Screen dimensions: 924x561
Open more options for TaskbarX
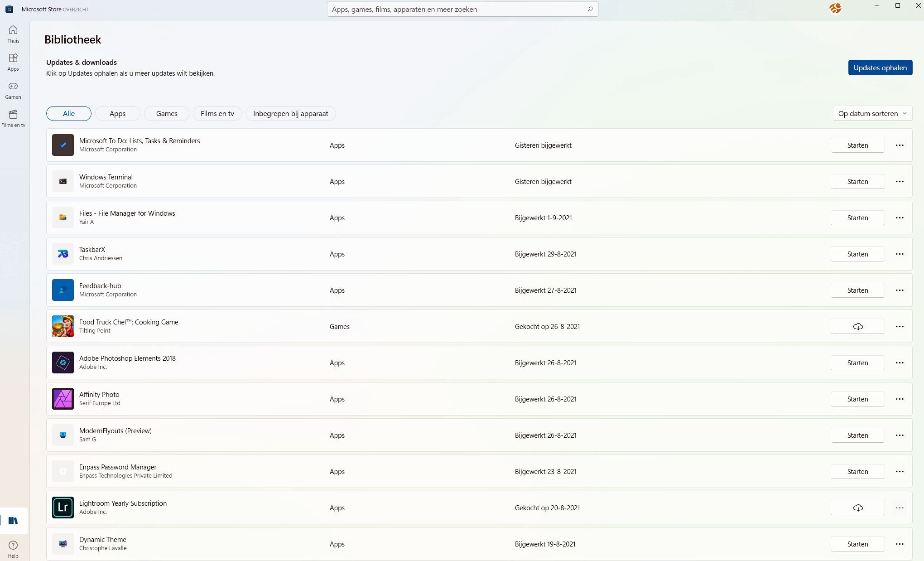point(900,254)
